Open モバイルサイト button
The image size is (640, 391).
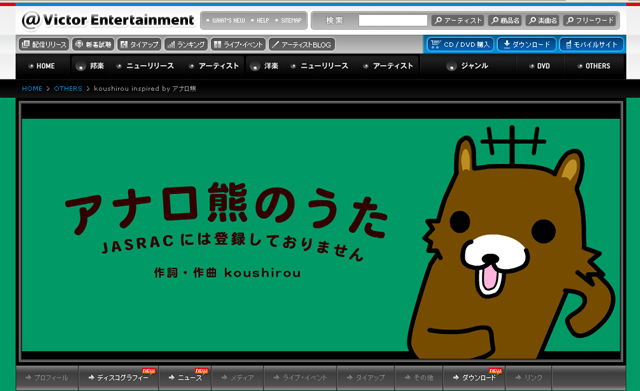[x=591, y=44]
